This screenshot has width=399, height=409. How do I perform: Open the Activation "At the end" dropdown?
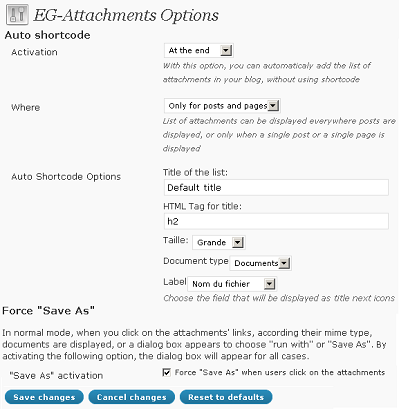[x=199, y=51]
